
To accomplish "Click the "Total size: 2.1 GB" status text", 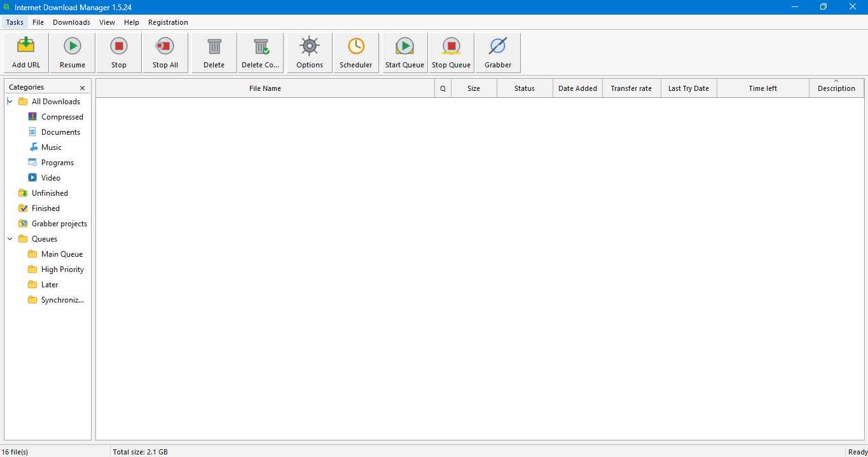I will coord(140,452).
